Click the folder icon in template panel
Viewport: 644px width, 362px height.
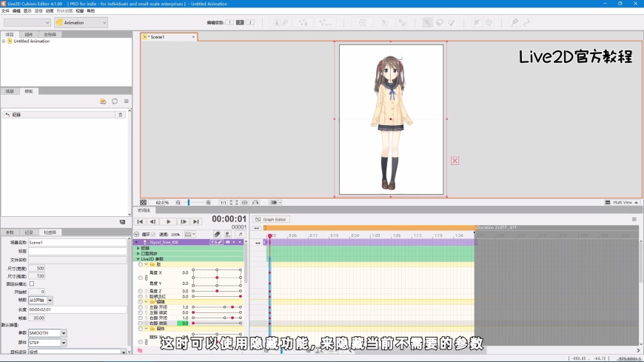coord(103,101)
